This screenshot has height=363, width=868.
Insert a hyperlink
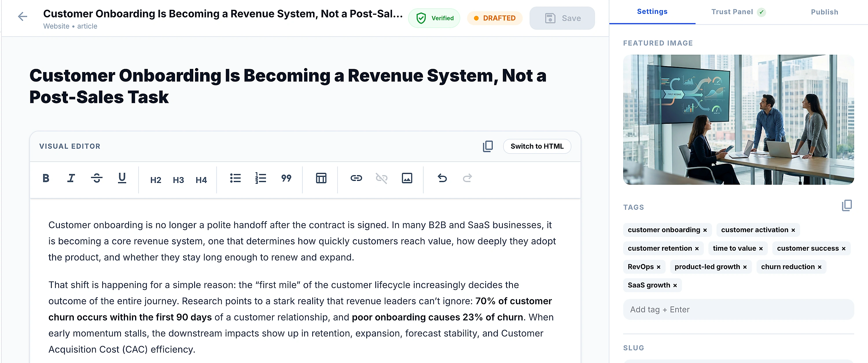coord(356,178)
